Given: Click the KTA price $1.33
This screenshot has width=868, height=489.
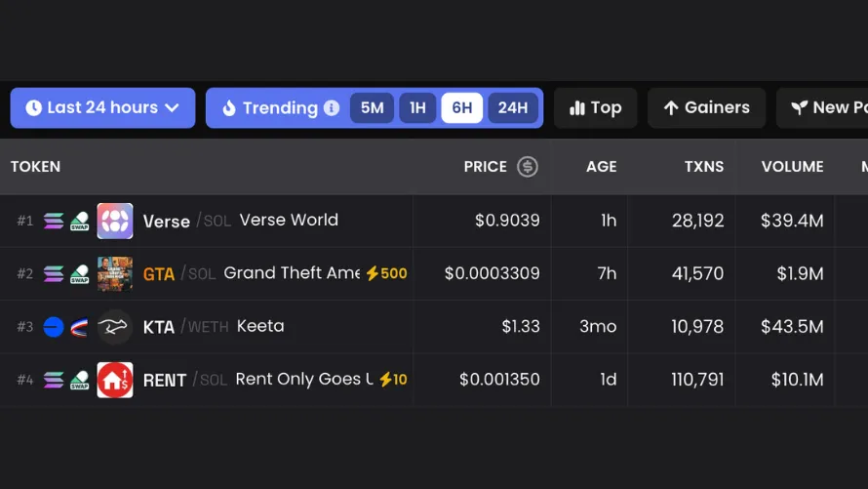Looking at the screenshot, I should [521, 326].
